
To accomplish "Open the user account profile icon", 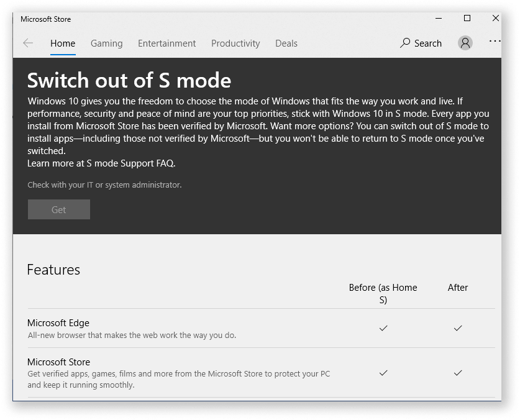I will point(465,43).
